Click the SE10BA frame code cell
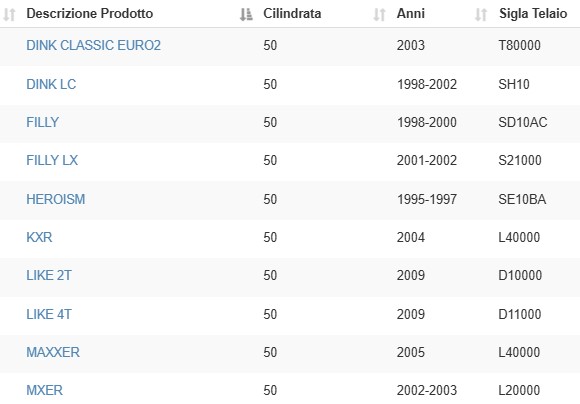 pos(522,199)
